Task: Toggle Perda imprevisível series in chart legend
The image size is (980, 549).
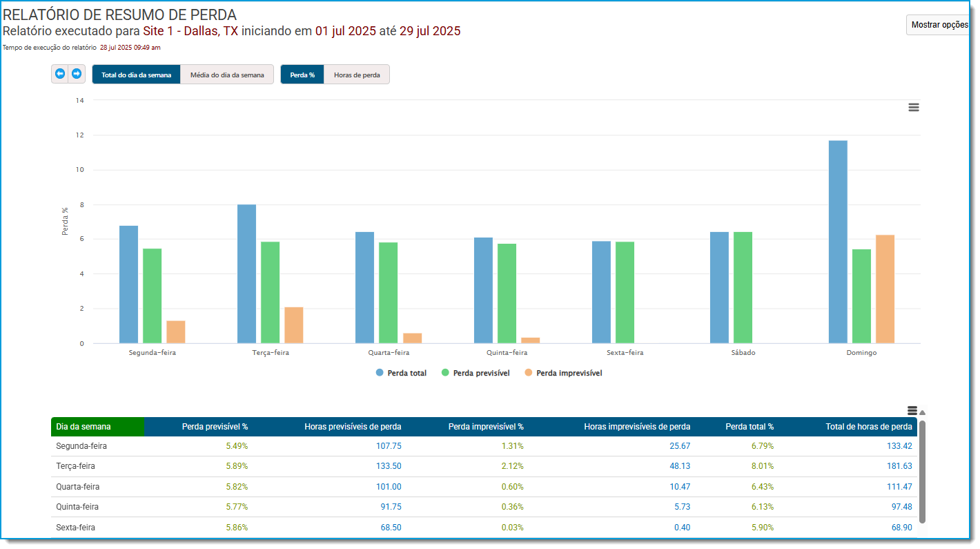Action: click(x=563, y=373)
